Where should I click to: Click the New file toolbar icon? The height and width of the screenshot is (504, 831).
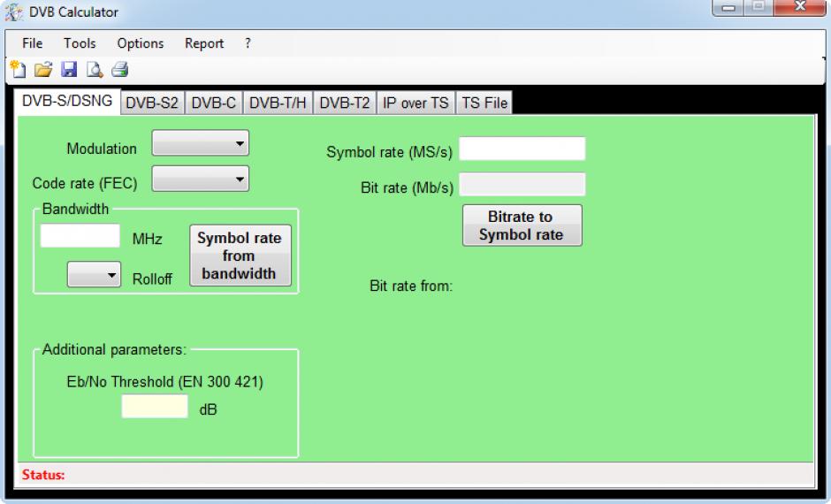tap(18, 70)
